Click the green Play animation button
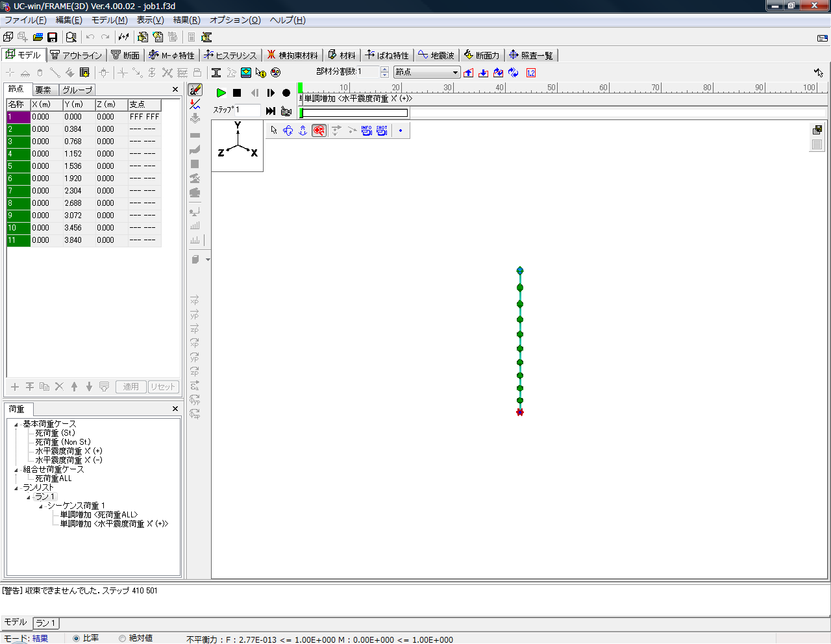 [221, 93]
